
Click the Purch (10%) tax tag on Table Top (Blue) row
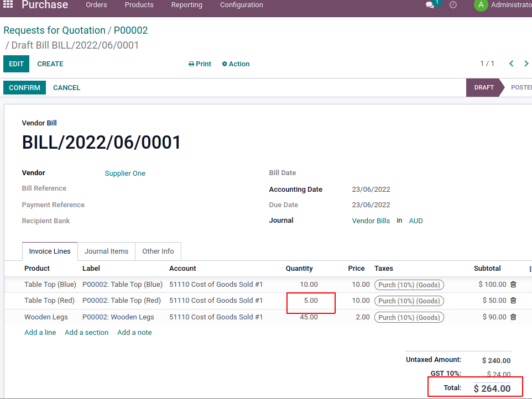pyautogui.click(x=409, y=285)
